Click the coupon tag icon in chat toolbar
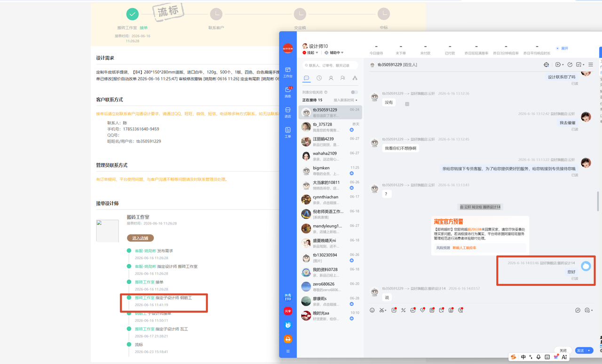Image resolution: width=602 pixels, height=364 pixels. pos(422,310)
